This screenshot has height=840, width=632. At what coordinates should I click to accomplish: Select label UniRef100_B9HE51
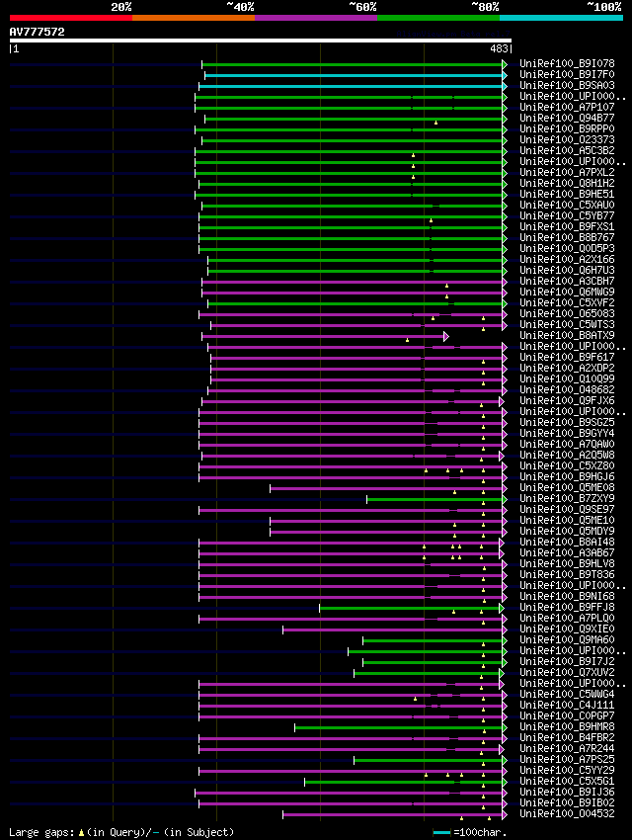[x=567, y=194]
